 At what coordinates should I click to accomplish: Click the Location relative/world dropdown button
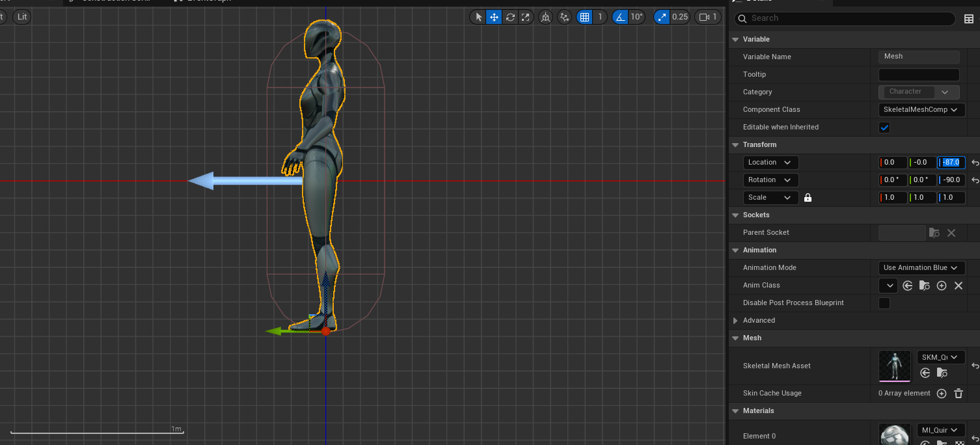click(771, 163)
